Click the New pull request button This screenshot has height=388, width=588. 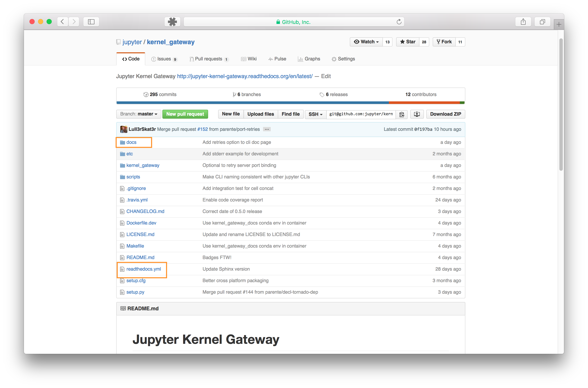tap(185, 114)
